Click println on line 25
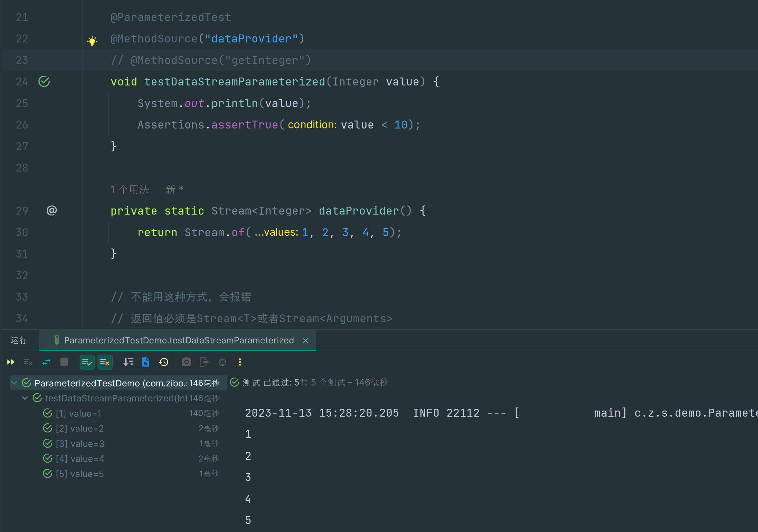Viewport: 758px width, 532px height. [x=235, y=103]
